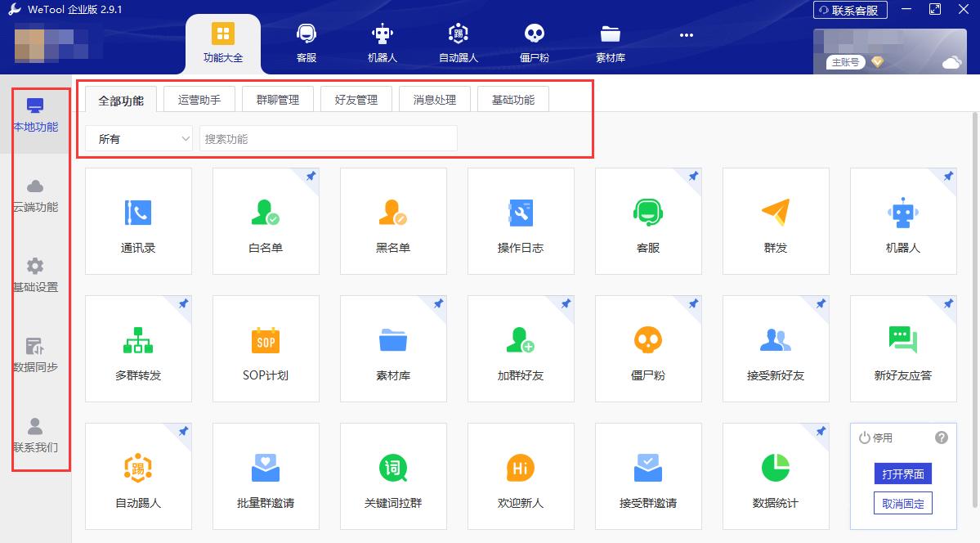This screenshot has height=543, width=980.
Task: Select the 基础功能 tab
Action: [512, 99]
